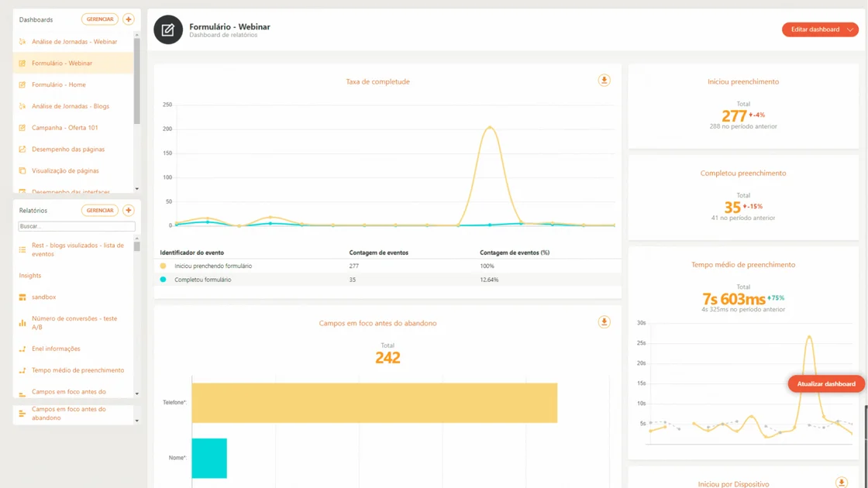
Task: Download the Campos em foco antes do abandono chart
Action: 604,322
